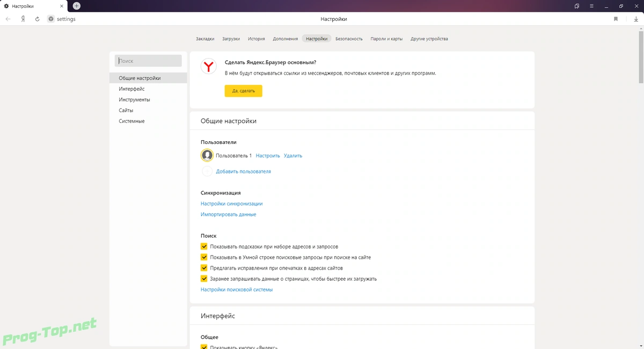Toggle Показывать кнопку «Яндекс» checkbox
The image size is (644, 349).
coord(204,347)
